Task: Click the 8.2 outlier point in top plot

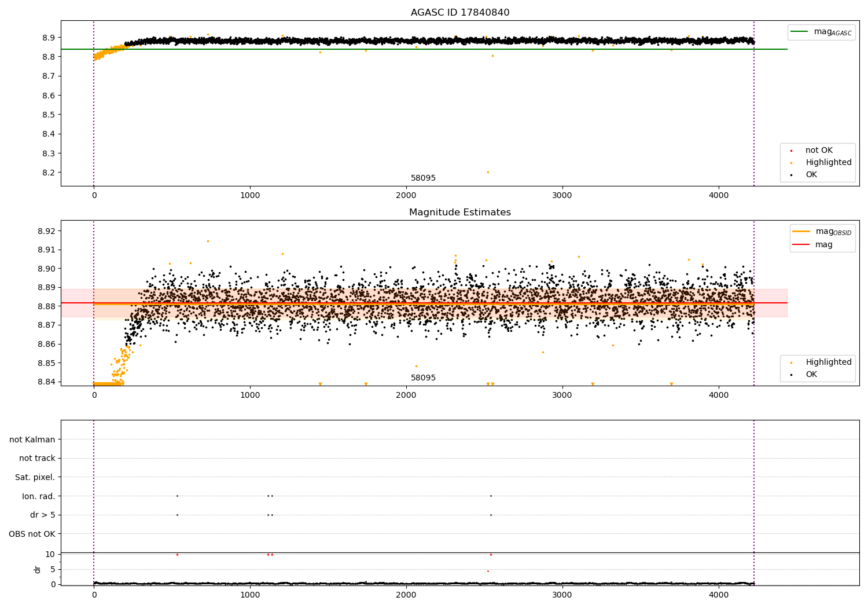Action: point(488,172)
